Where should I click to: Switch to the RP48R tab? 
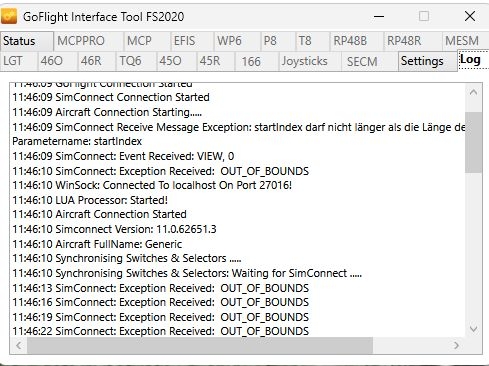[413, 41]
